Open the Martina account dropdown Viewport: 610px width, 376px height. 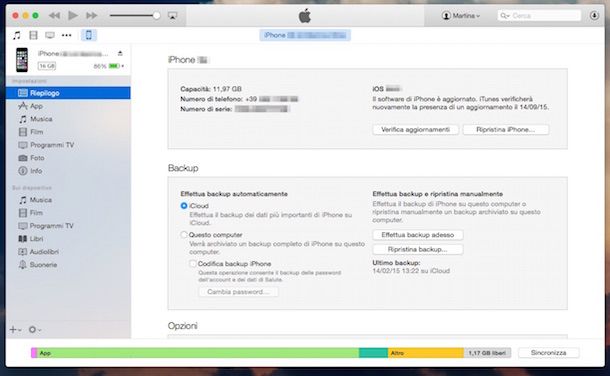pyautogui.click(x=461, y=16)
